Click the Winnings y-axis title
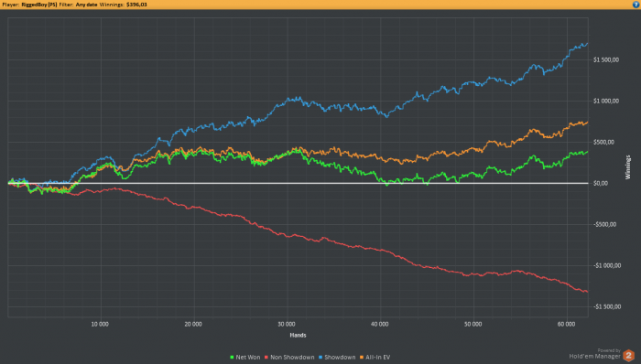 tap(628, 167)
